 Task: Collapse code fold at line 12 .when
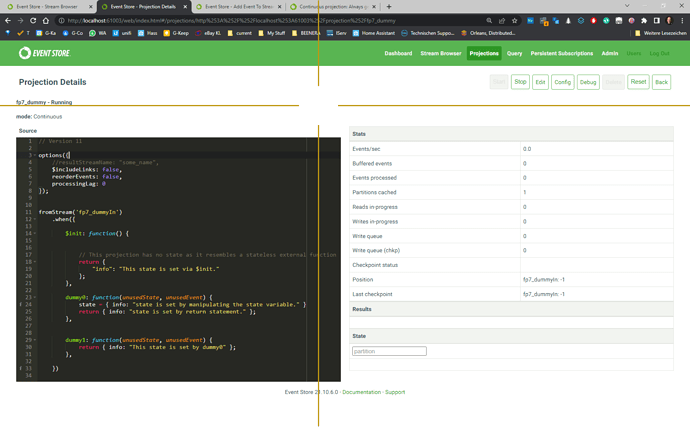[35, 219]
